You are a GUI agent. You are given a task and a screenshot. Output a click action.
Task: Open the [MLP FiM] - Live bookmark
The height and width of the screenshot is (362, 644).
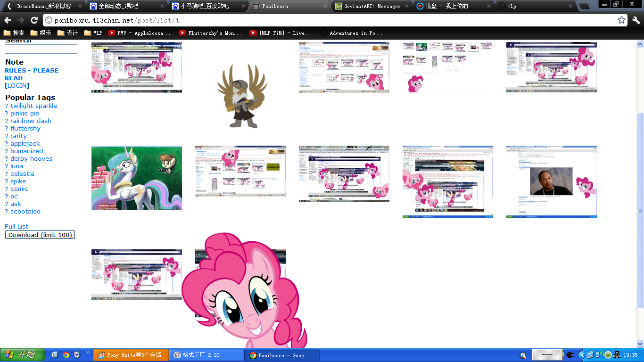coord(281,33)
